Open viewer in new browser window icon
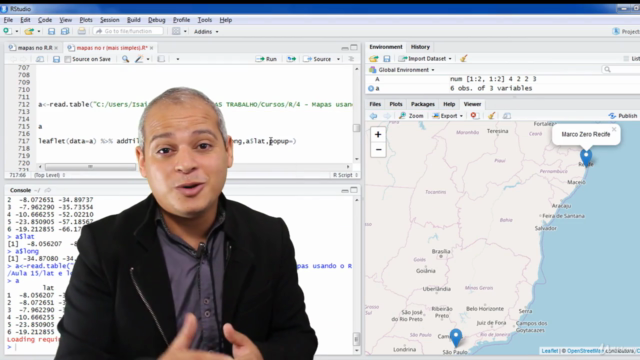 (507, 116)
